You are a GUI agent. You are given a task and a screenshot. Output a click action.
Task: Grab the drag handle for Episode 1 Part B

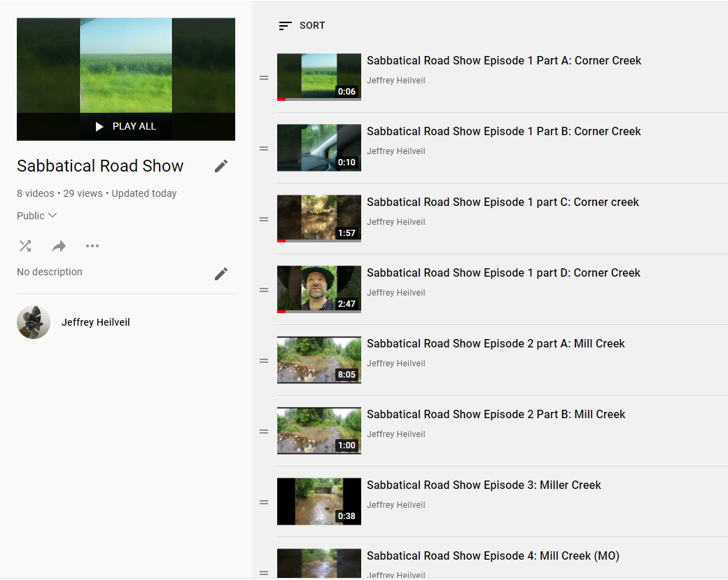click(264, 149)
